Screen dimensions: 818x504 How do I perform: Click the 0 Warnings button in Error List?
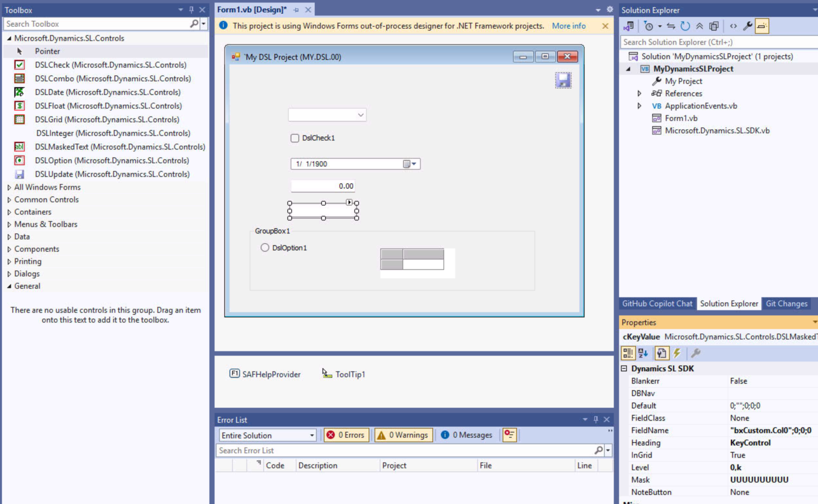coord(403,435)
